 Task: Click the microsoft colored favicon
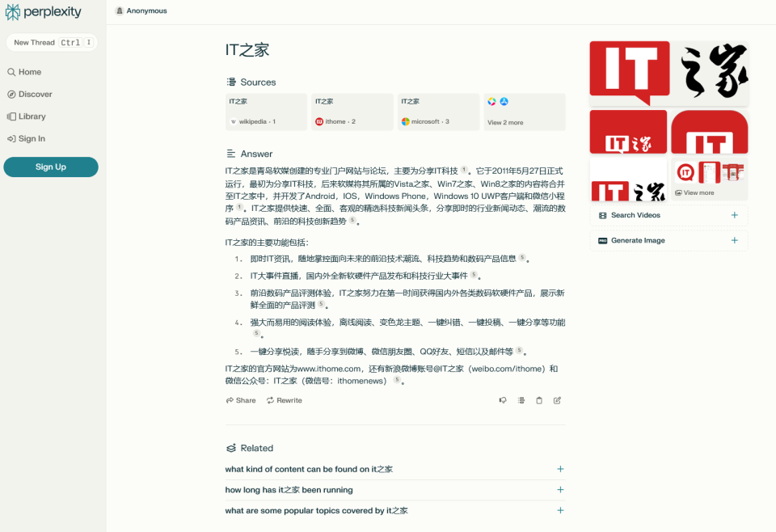click(405, 121)
